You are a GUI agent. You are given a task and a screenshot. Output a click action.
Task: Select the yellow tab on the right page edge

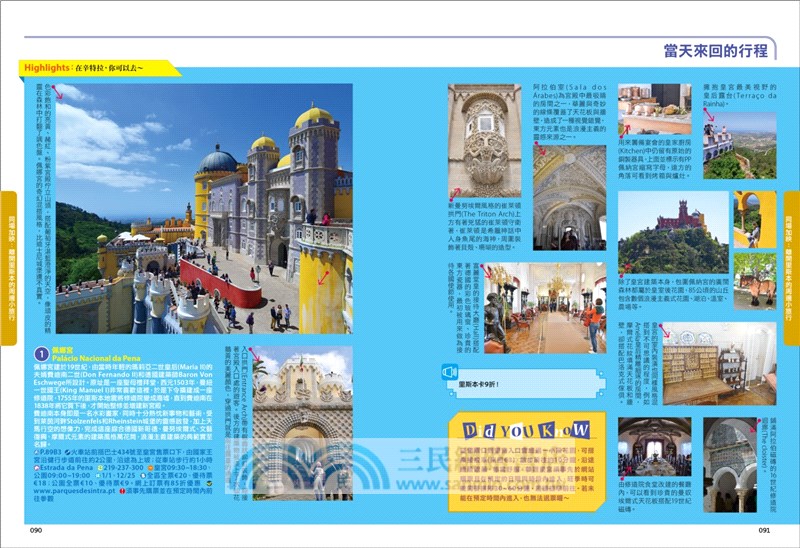coord(791,268)
